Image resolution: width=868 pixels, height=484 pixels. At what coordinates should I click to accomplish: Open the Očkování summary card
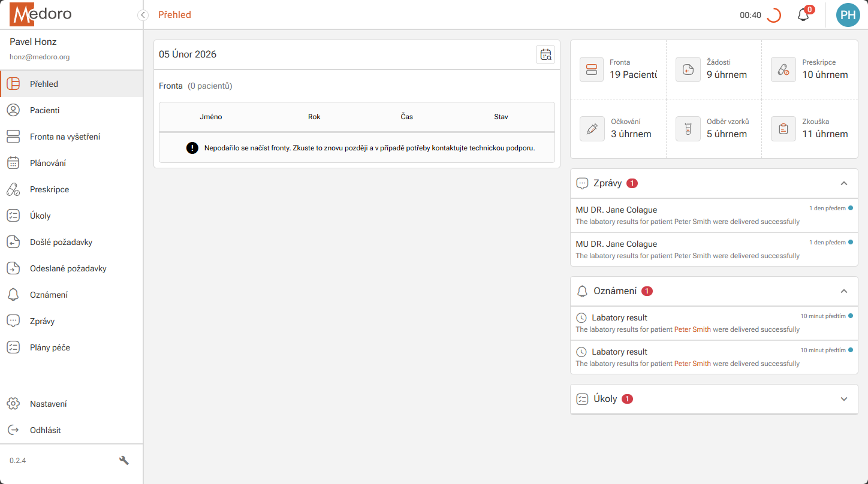click(618, 128)
